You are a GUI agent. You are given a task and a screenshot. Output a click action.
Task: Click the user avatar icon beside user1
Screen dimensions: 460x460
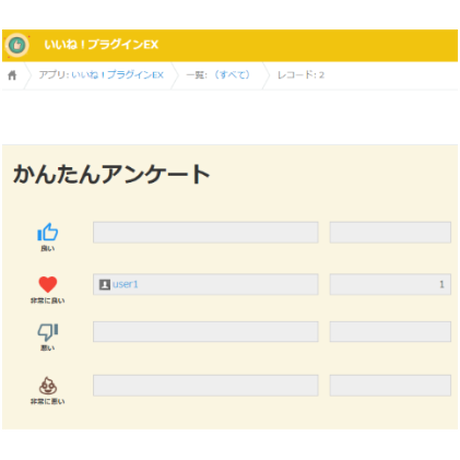[104, 284]
